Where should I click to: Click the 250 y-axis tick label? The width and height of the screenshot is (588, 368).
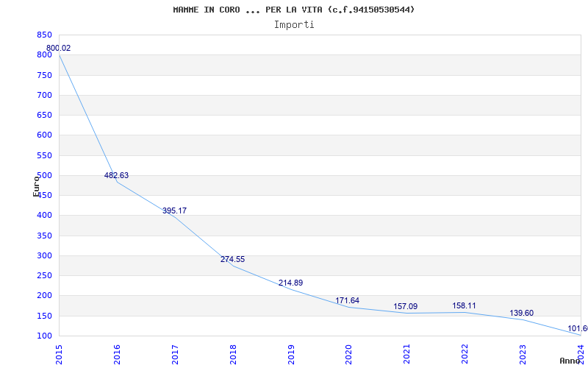click(x=44, y=275)
